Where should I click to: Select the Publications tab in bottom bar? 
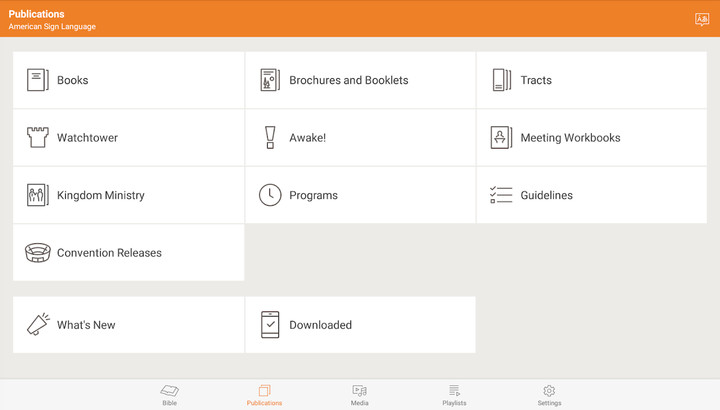(x=264, y=395)
